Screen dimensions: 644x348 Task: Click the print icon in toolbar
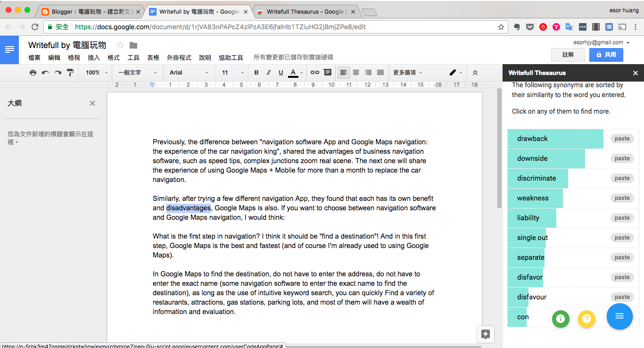(x=33, y=73)
